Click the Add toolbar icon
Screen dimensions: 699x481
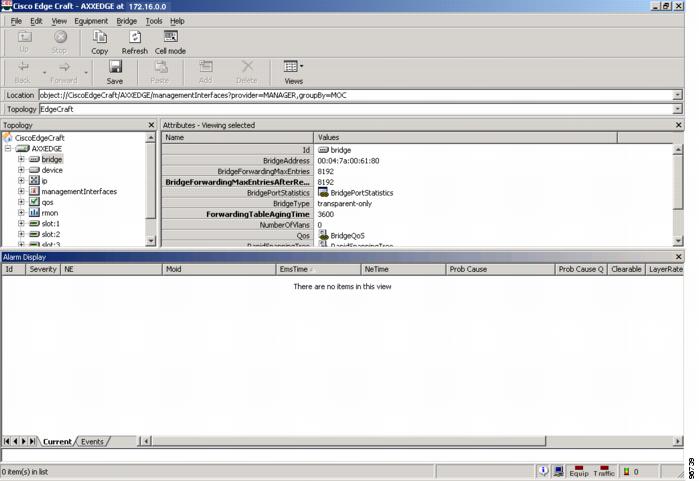pyautogui.click(x=206, y=67)
